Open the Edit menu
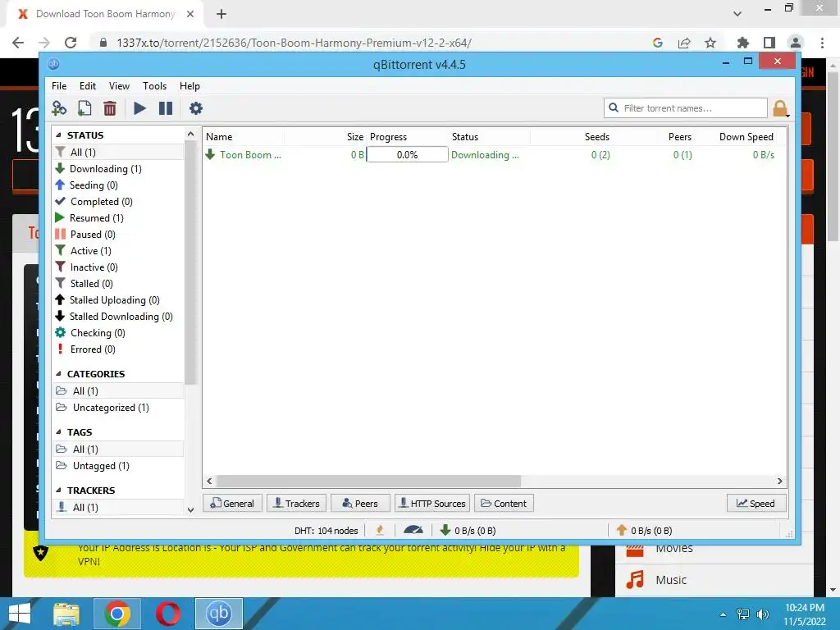Screen dimensions: 840x630 [87, 85]
